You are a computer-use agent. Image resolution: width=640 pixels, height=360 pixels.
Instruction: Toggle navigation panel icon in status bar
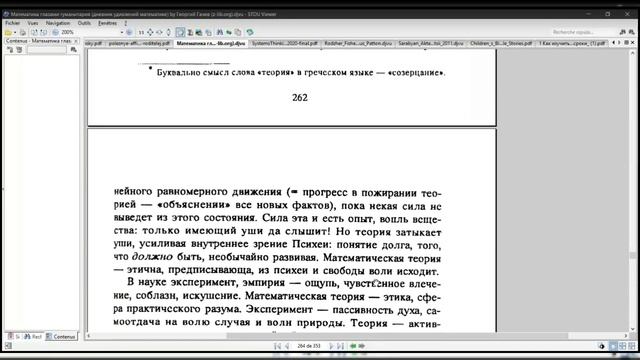pos(8,346)
